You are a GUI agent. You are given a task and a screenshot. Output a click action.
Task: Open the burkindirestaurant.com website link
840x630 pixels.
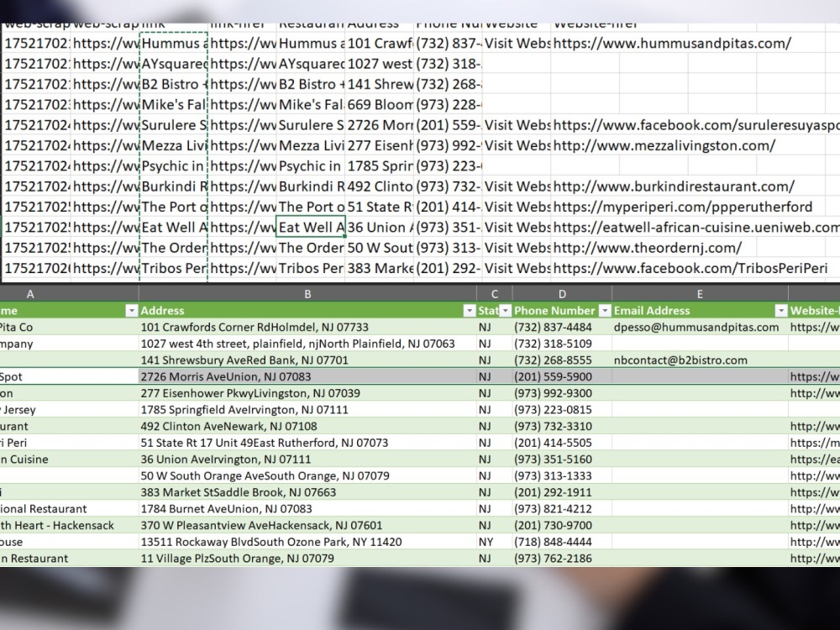674,186
